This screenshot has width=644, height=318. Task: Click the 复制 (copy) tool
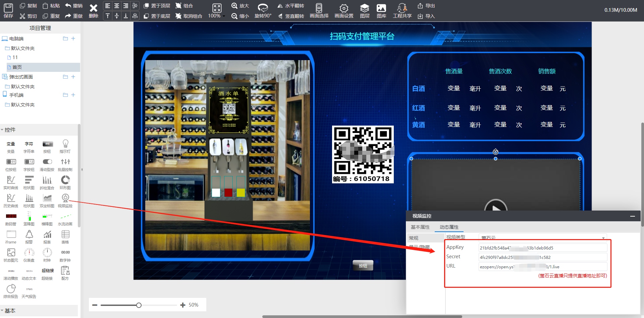(x=28, y=6)
